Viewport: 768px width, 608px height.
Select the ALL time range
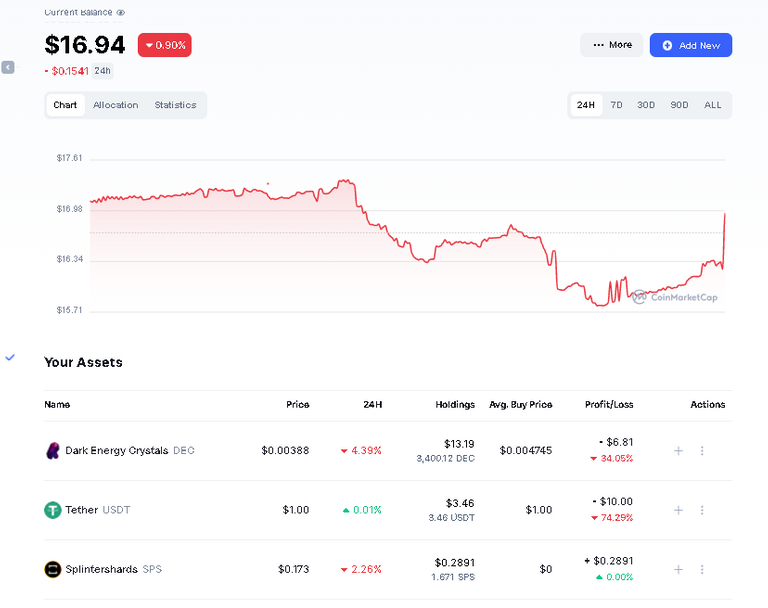click(713, 105)
